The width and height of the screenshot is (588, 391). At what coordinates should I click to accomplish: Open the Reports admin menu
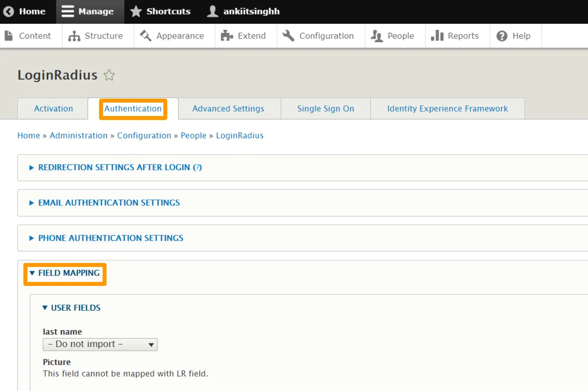pyautogui.click(x=456, y=36)
